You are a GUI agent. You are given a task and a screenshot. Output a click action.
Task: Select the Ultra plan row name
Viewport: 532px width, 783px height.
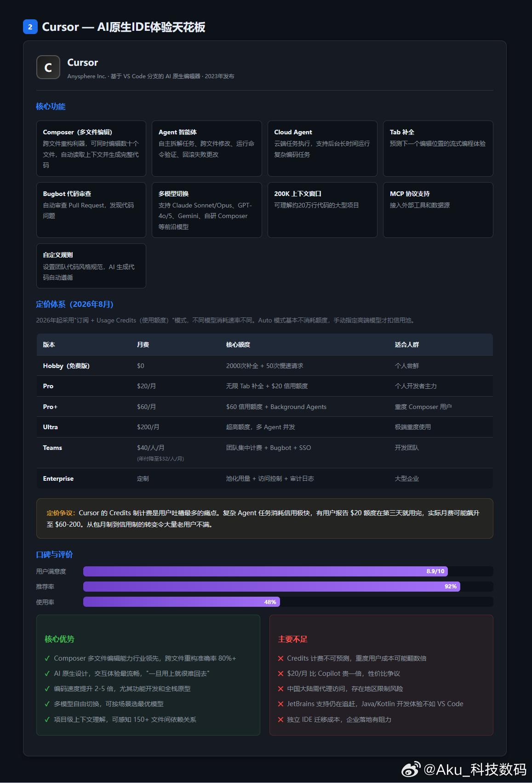(x=51, y=427)
